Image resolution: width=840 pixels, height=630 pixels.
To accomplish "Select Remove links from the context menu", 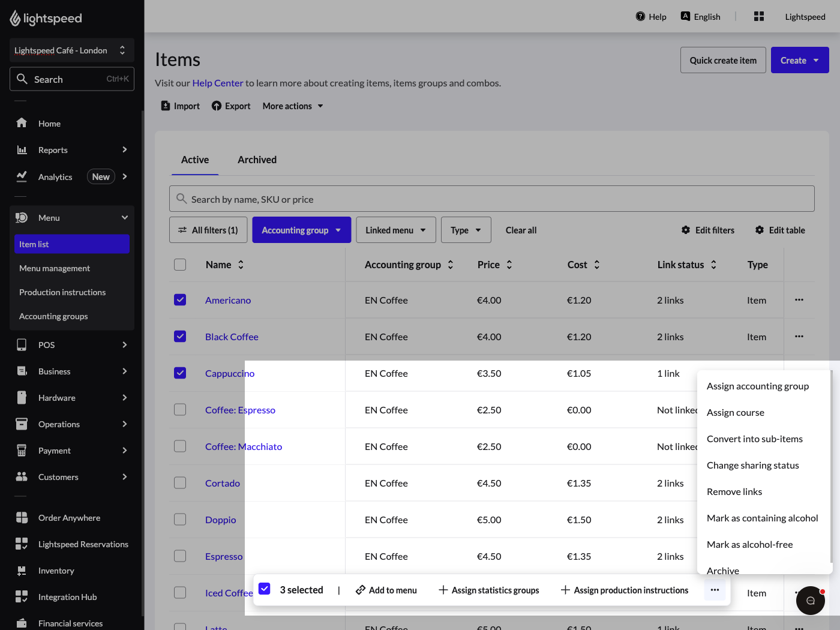I will (x=734, y=491).
